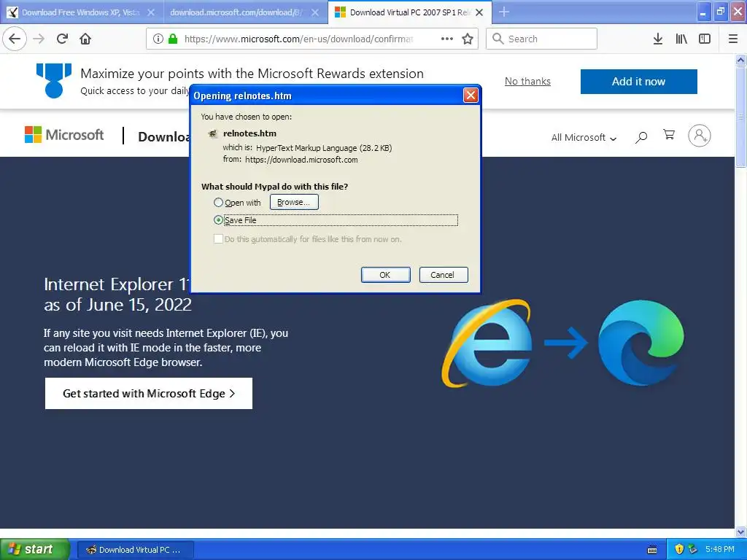Click the taskbar clock showing 5:48 PM
This screenshot has width=747, height=560.
click(719, 549)
